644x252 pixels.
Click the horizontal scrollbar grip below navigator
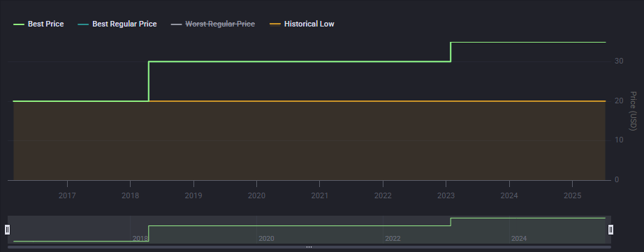[309, 247]
